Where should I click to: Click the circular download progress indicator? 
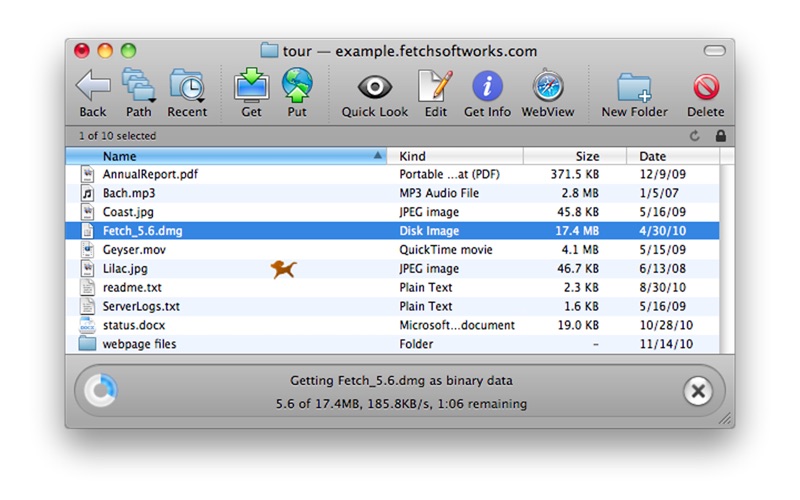coord(101,391)
